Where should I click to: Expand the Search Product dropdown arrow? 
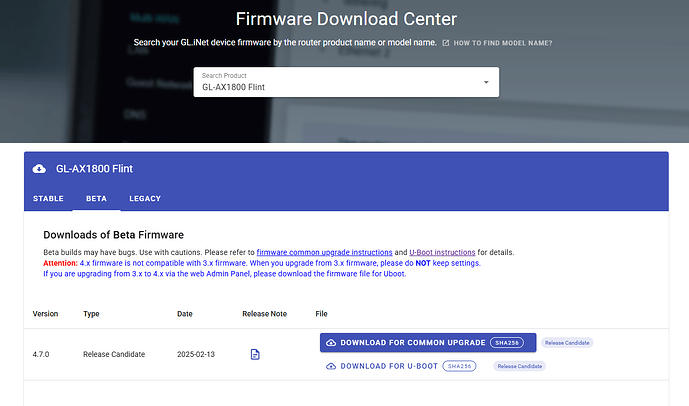click(x=486, y=82)
